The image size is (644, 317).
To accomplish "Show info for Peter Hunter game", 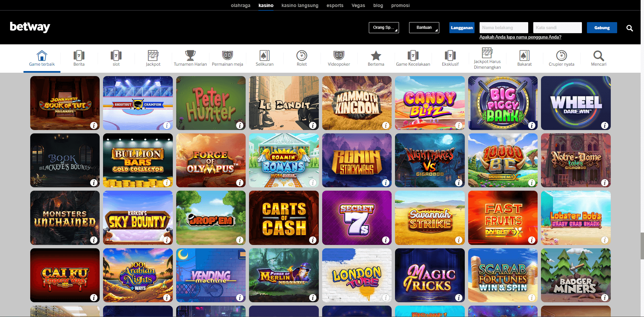I will tap(240, 125).
